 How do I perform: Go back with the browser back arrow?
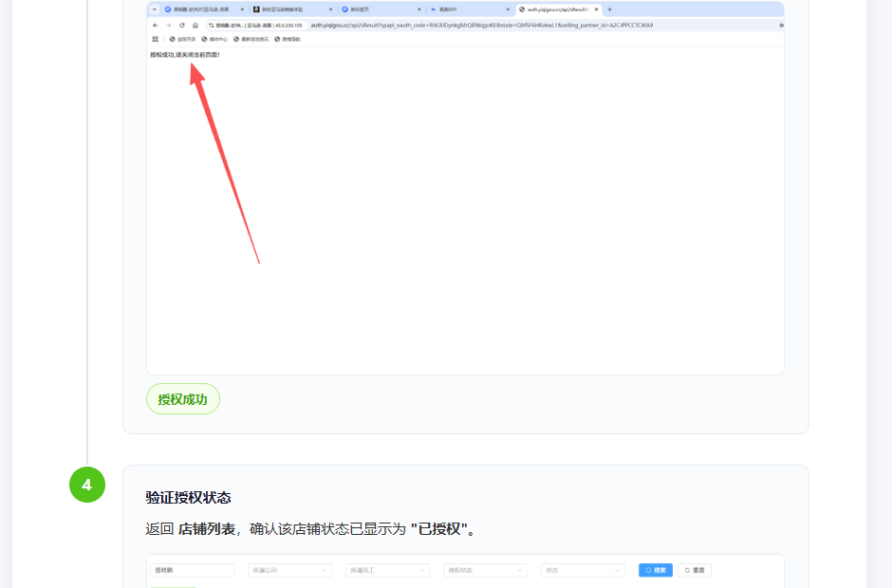[156, 26]
